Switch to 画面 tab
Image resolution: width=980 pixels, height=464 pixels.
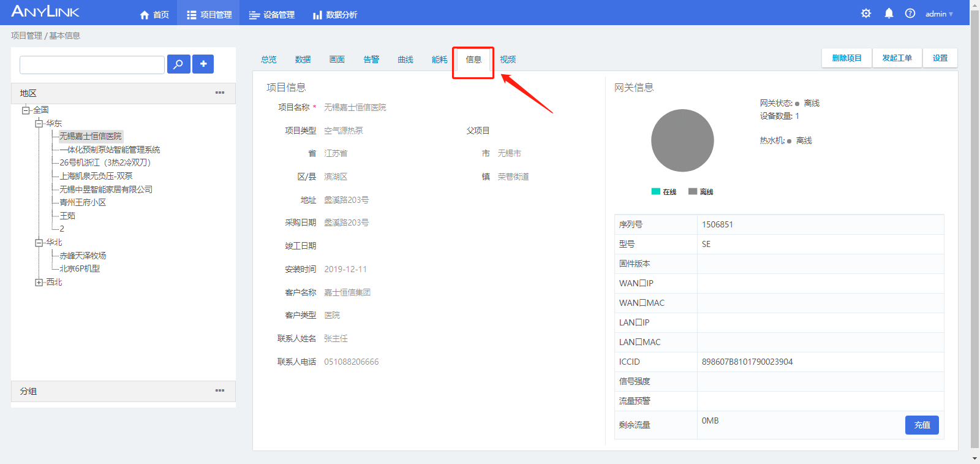click(x=337, y=59)
